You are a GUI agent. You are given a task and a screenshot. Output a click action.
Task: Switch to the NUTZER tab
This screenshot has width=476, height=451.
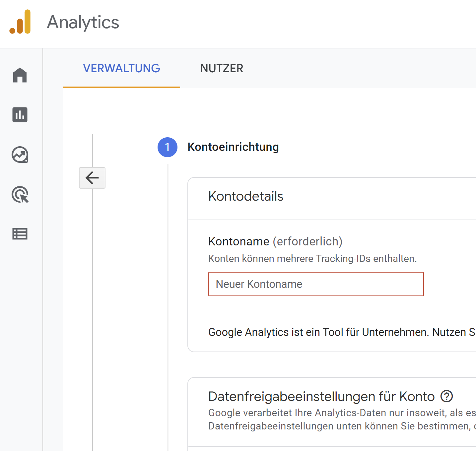(222, 68)
